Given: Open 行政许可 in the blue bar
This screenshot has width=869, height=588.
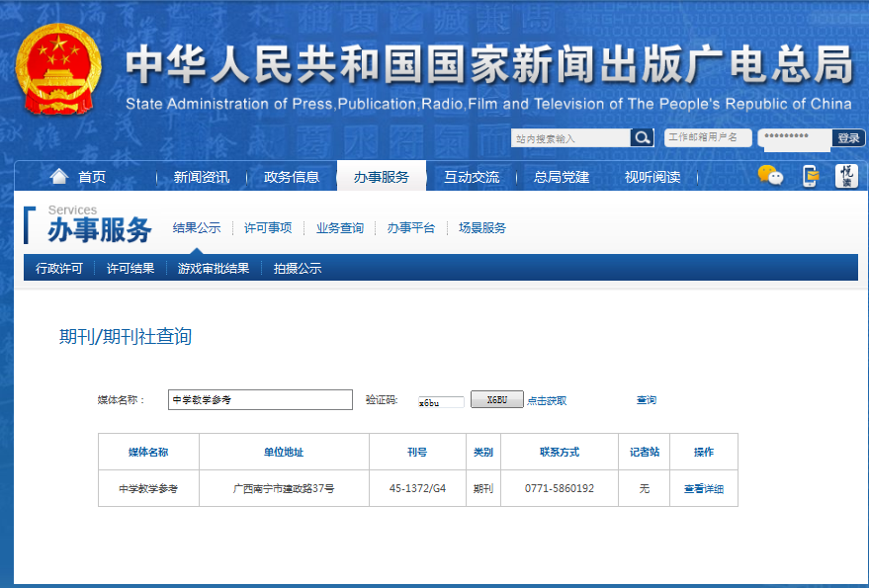Looking at the screenshot, I should tap(58, 268).
